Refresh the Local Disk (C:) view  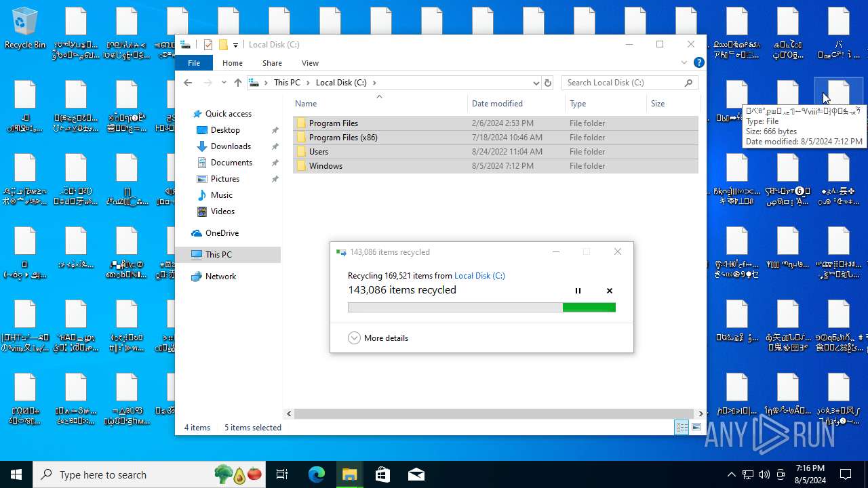(548, 83)
